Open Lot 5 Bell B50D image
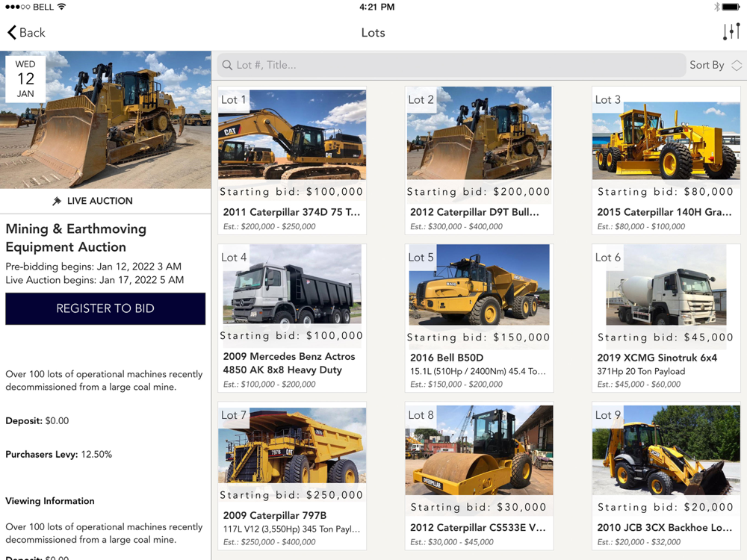 pos(479,284)
